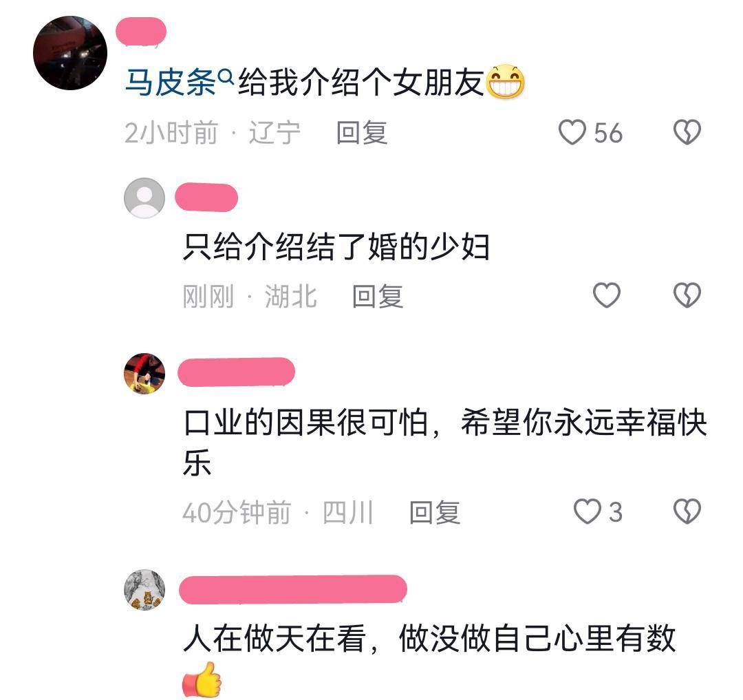Viewport: 743px width, 700px height.
Task: Reply to the 2小时前 Liaoning comment
Action: coord(362,133)
